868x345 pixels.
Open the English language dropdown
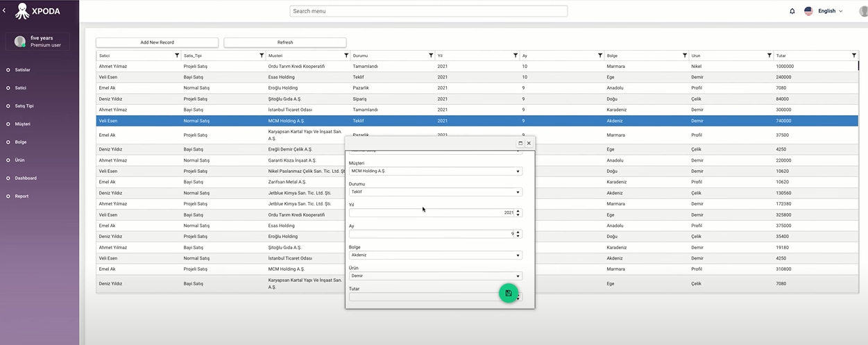824,11
